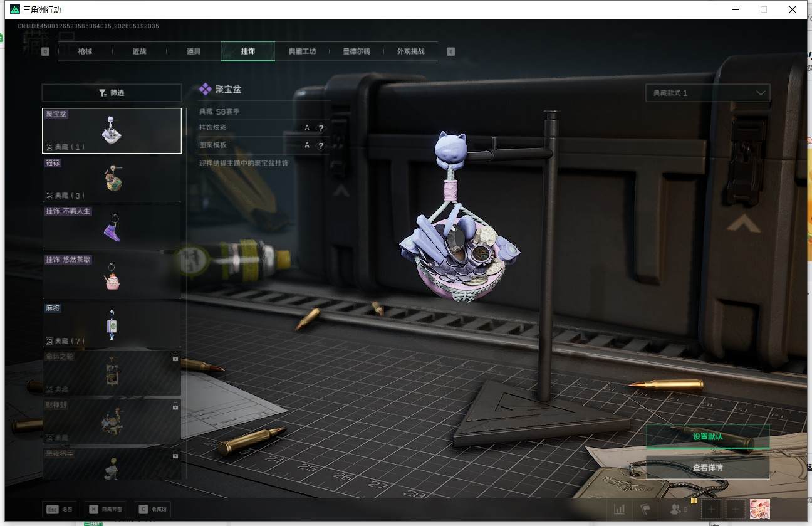
Task: Click the Esc 返回 back button
Action: 60,509
